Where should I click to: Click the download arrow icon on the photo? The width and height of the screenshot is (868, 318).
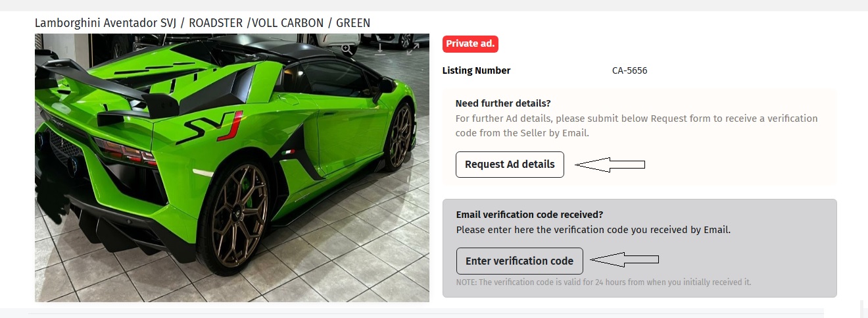(380, 49)
